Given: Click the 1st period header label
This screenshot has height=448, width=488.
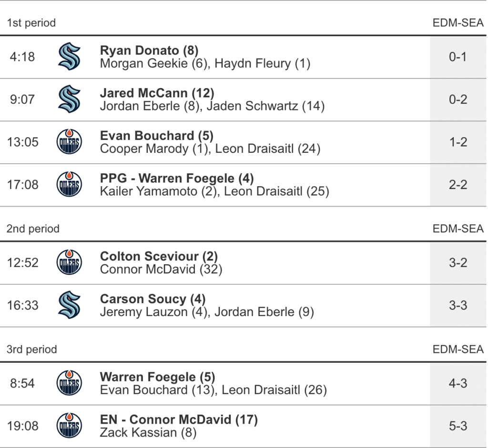Looking at the screenshot, I should click(31, 23).
